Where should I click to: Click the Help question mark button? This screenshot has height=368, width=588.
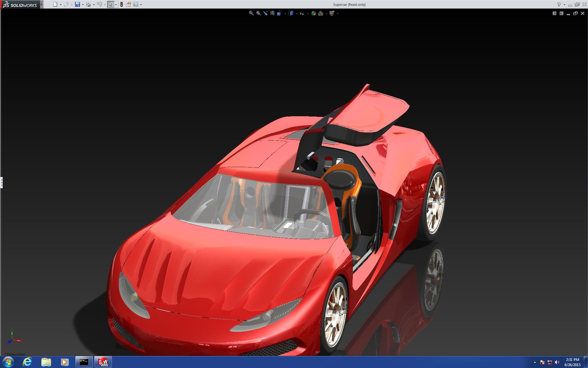[559, 4]
